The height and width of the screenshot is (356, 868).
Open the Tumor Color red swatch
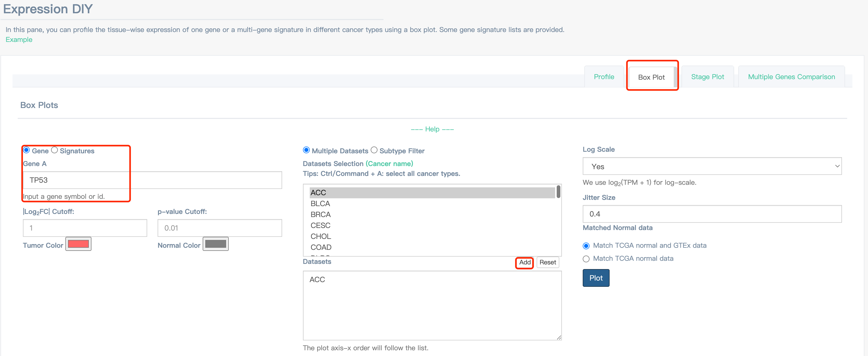(78, 244)
